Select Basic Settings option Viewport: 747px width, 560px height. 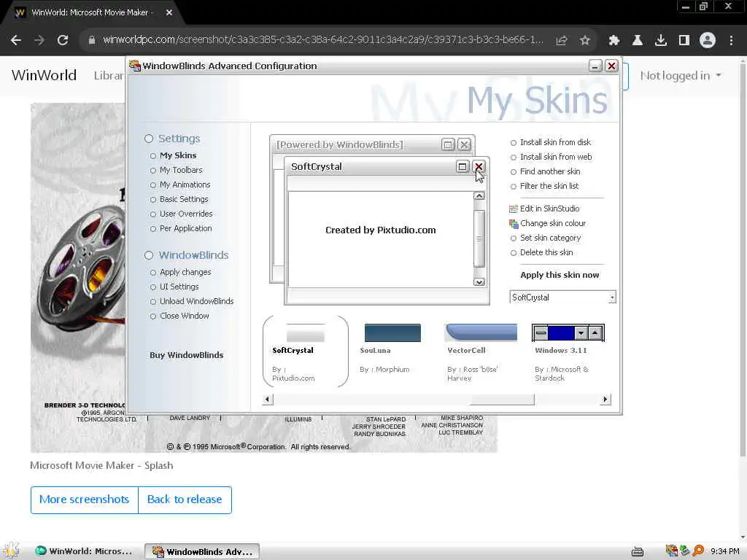coord(179,200)
